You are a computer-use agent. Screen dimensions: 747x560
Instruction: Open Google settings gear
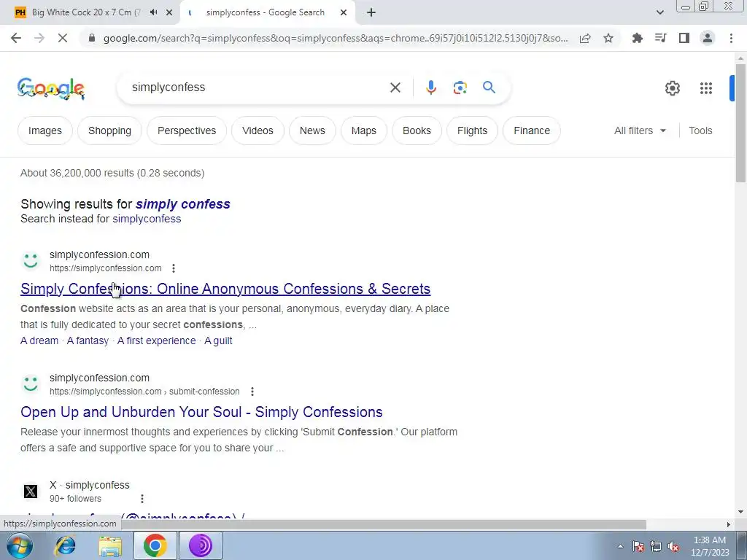tap(672, 88)
